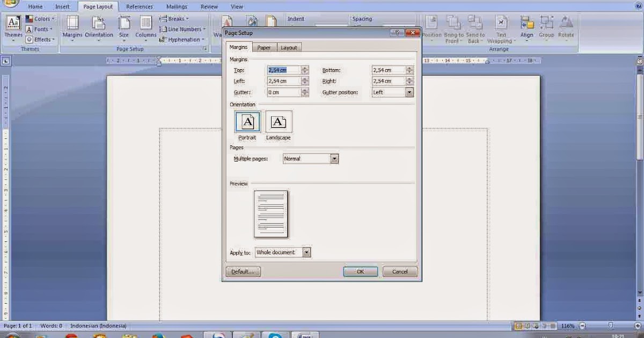
Task: Click the zoom in plus button
Action: point(638,326)
